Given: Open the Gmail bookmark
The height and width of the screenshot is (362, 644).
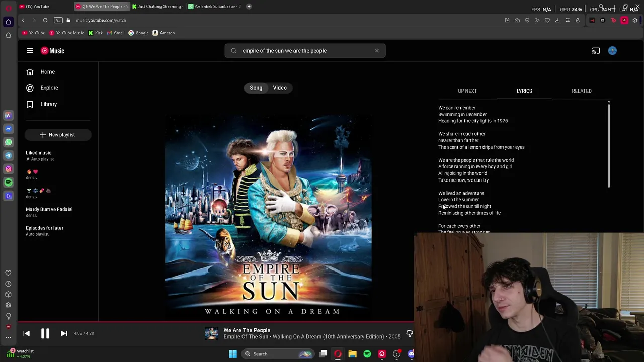Looking at the screenshot, I should pyautogui.click(x=116, y=33).
